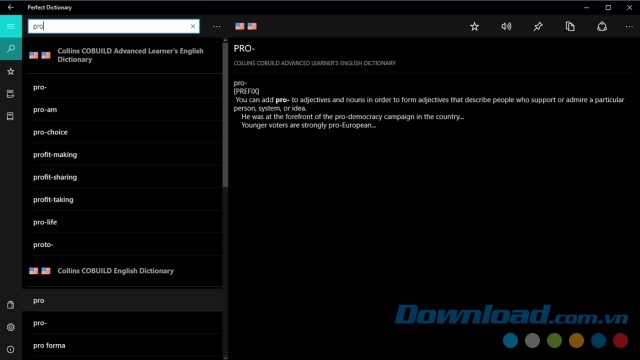This screenshot has height=360, width=640.
Task: Open the "profit-making" entry
Action: [124, 154]
